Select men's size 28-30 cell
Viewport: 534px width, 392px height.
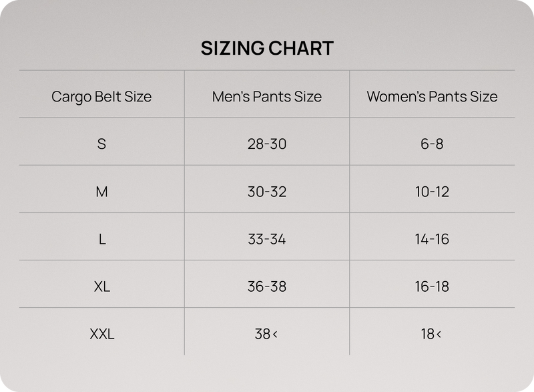click(267, 144)
